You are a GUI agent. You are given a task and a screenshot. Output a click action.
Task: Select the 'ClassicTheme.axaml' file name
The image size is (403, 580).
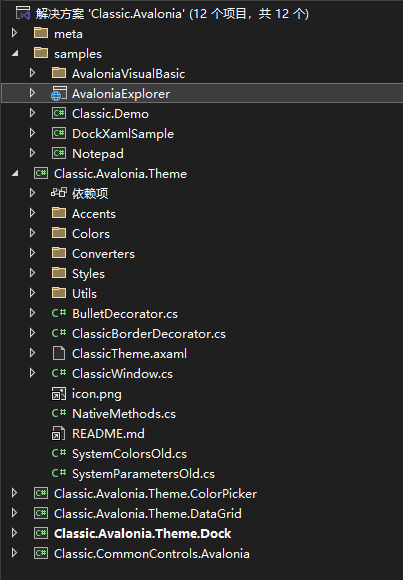(130, 354)
